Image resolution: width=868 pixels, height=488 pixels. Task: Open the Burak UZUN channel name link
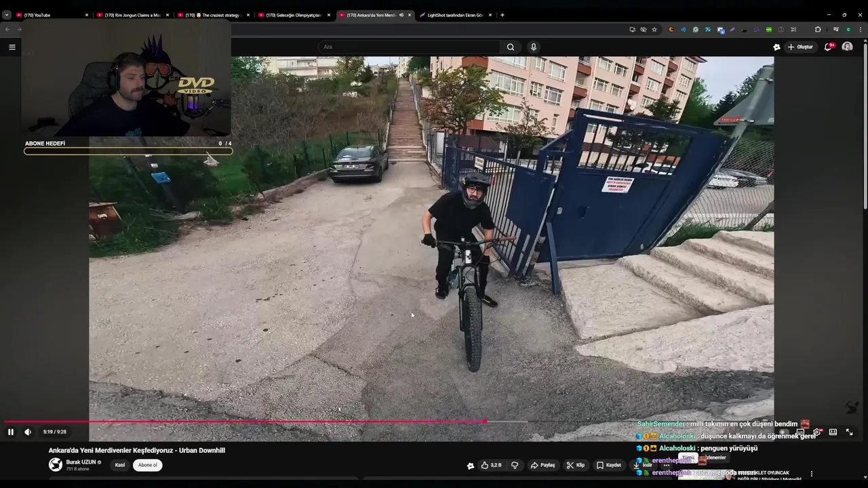coord(81,462)
